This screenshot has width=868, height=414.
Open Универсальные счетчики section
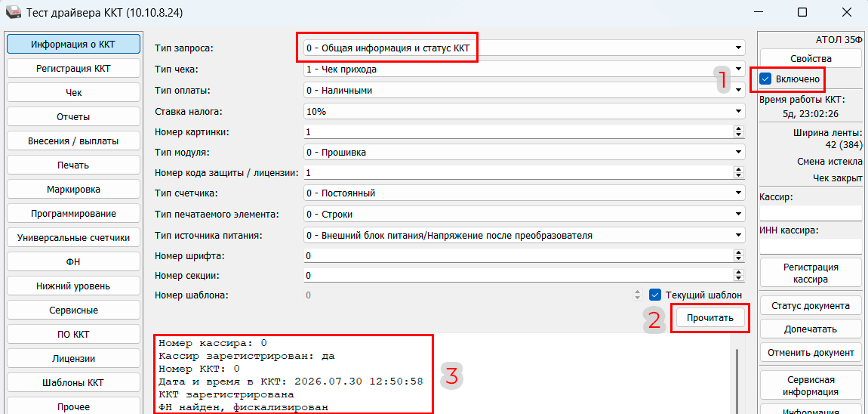tap(73, 238)
